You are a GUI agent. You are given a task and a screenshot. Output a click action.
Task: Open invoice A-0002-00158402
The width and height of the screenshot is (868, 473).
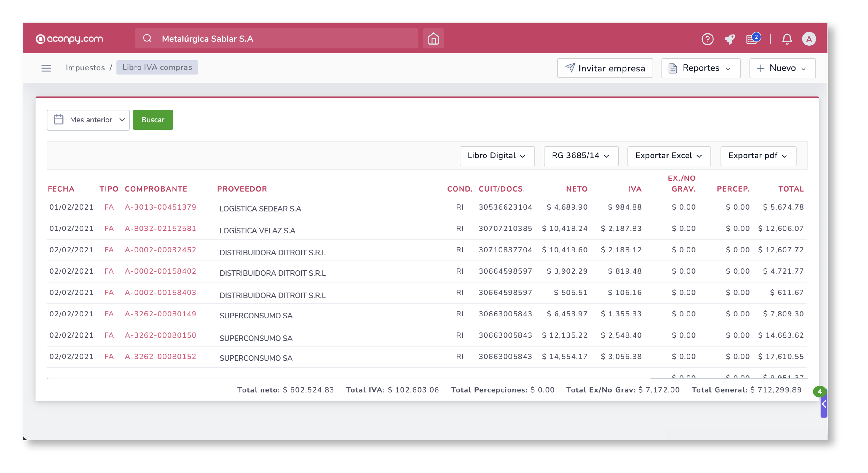(160, 271)
